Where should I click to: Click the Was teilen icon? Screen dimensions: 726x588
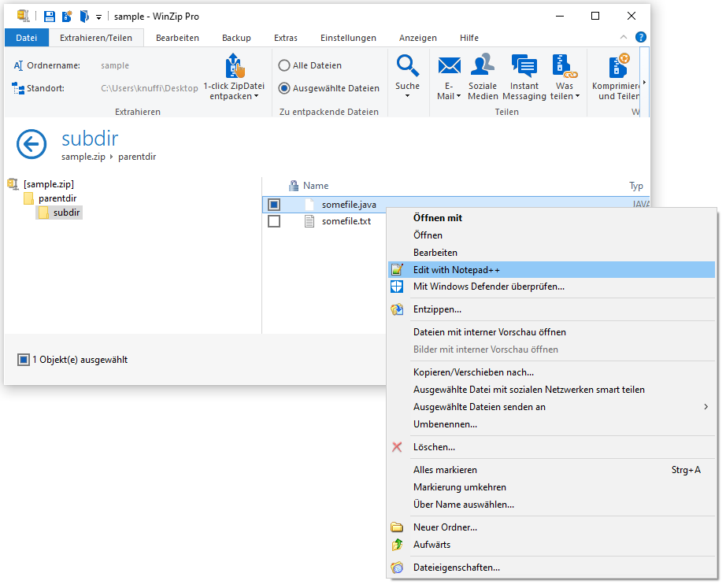(x=565, y=65)
